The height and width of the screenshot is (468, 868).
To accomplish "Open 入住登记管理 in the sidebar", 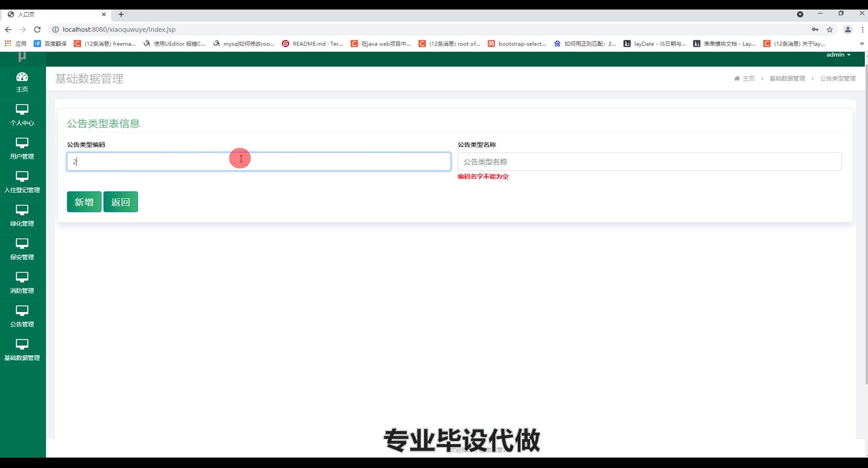I will 22,182.
